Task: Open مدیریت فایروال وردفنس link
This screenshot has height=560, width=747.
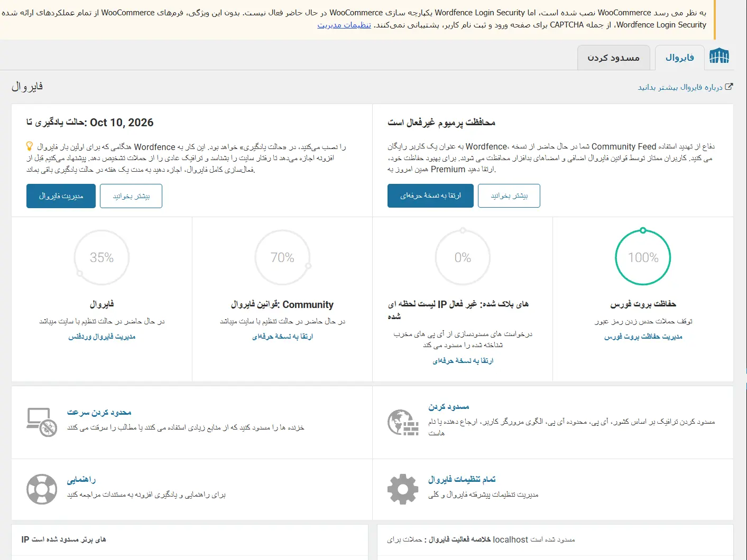Action: click(x=102, y=337)
